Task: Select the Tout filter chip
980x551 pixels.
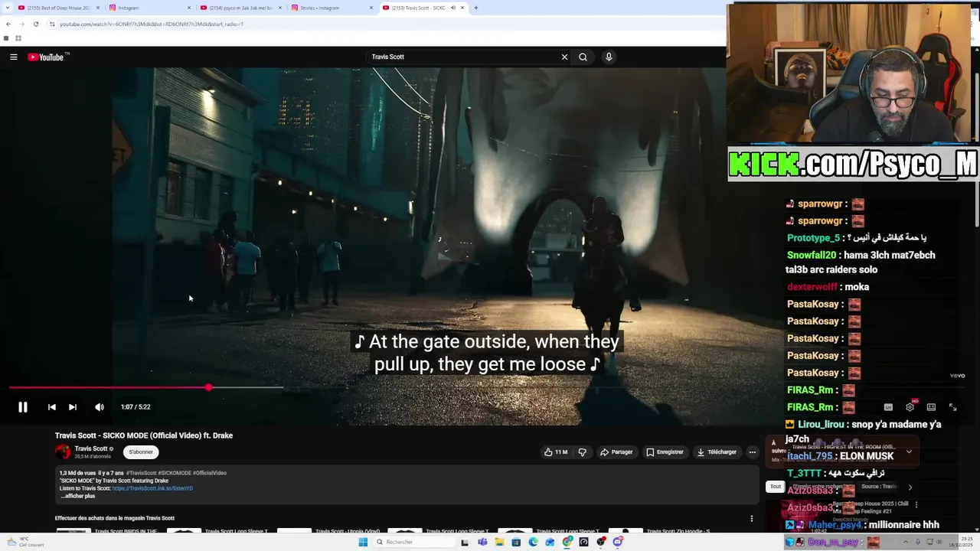Action: click(775, 487)
